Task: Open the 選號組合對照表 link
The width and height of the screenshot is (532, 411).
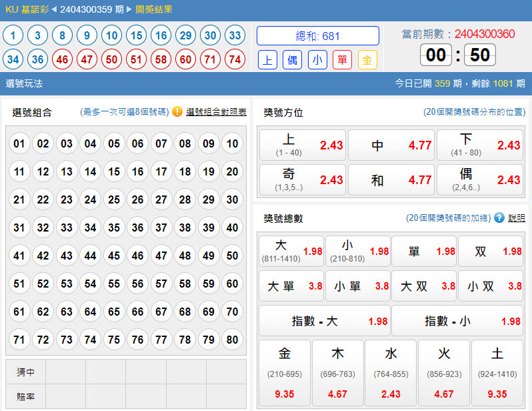Action: [216, 112]
